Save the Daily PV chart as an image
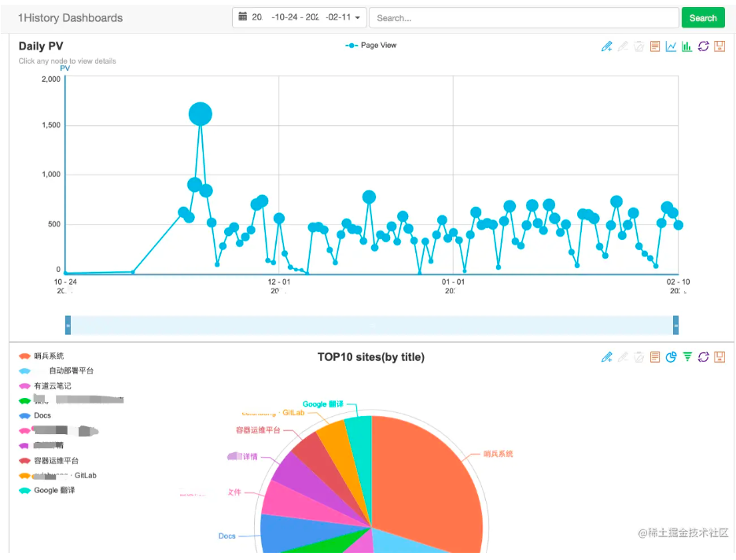736x560 pixels. click(x=719, y=46)
